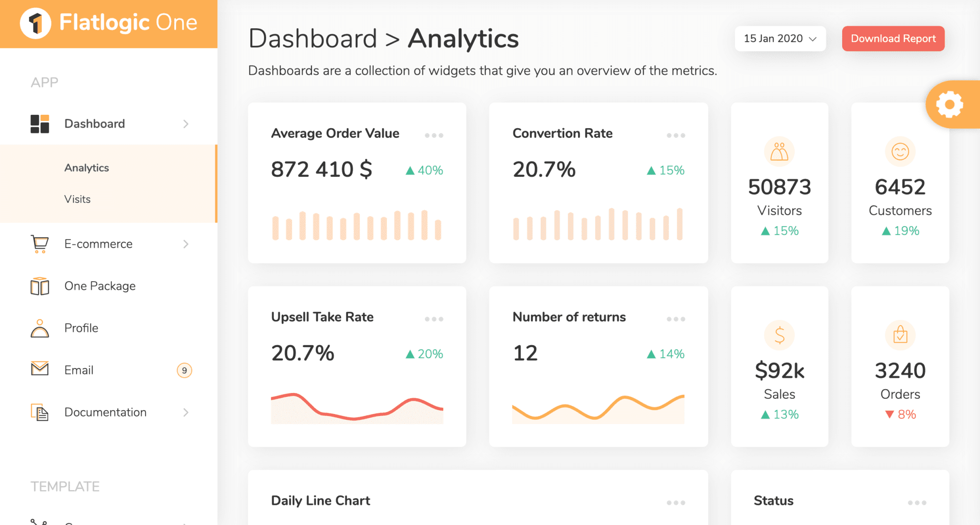This screenshot has height=525, width=980.
Task: Select the Profile person icon
Action: 40,328
